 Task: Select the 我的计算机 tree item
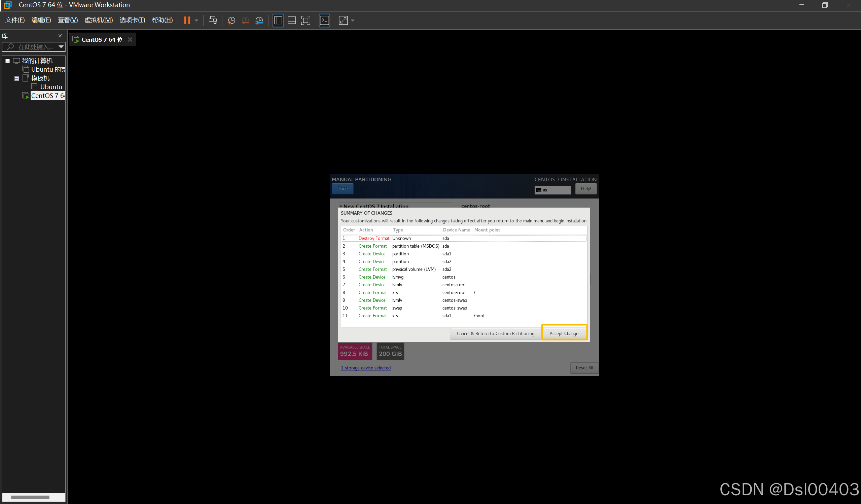pos(37,61)
